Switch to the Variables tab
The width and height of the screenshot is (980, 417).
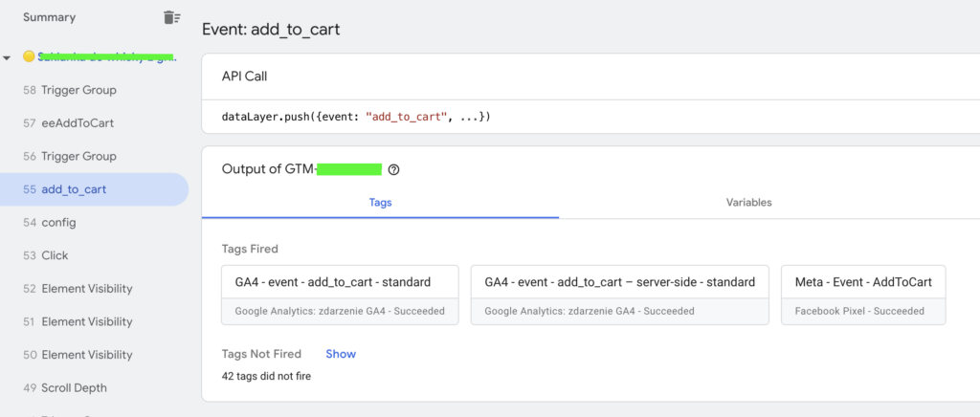pos(748,202)
